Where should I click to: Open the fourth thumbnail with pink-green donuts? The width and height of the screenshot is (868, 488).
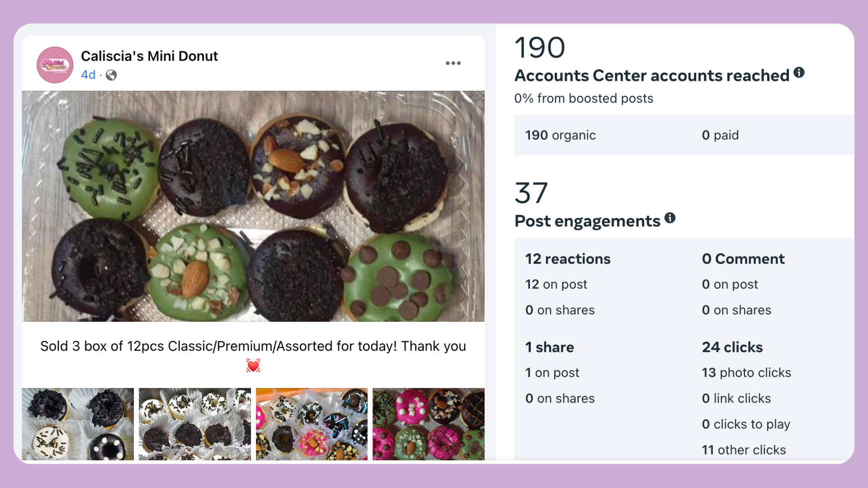click(428, 424)
